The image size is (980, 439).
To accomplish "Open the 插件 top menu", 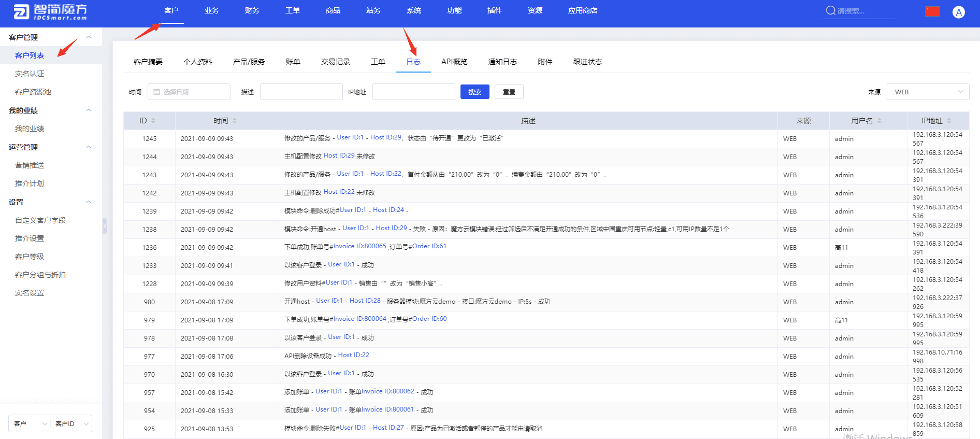I will click(x=495, y=11).
